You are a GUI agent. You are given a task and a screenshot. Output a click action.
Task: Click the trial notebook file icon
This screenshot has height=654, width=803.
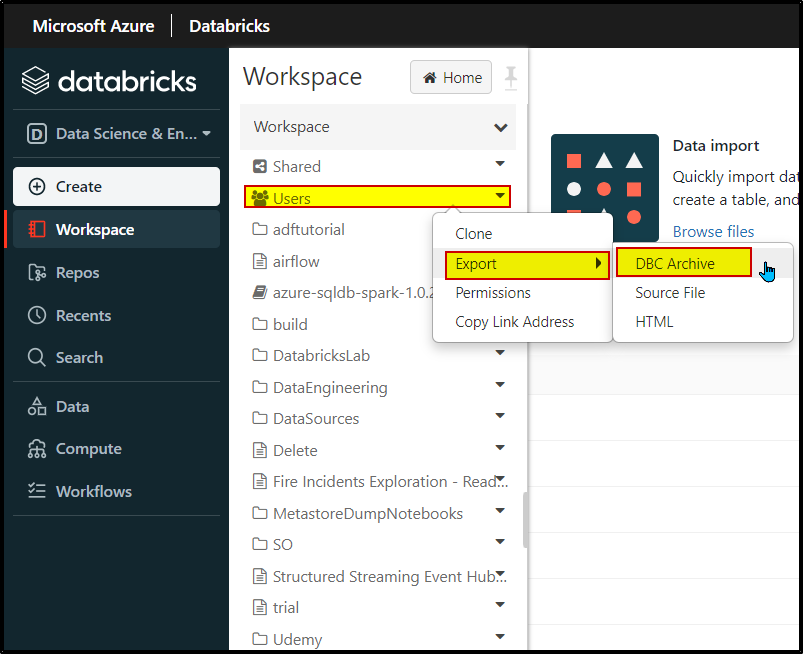tap(260, 607)
